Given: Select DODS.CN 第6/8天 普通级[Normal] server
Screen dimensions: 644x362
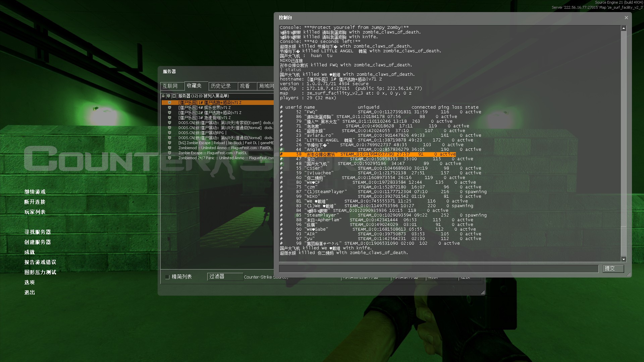Looking at the screenshot, I should [x=217, y=138].
